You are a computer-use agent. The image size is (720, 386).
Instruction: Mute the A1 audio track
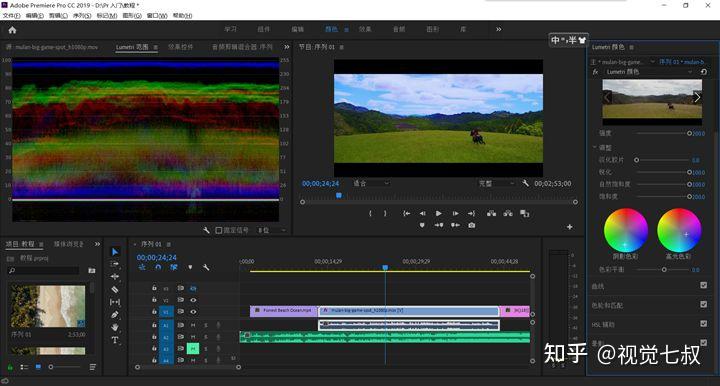[193, 325]
